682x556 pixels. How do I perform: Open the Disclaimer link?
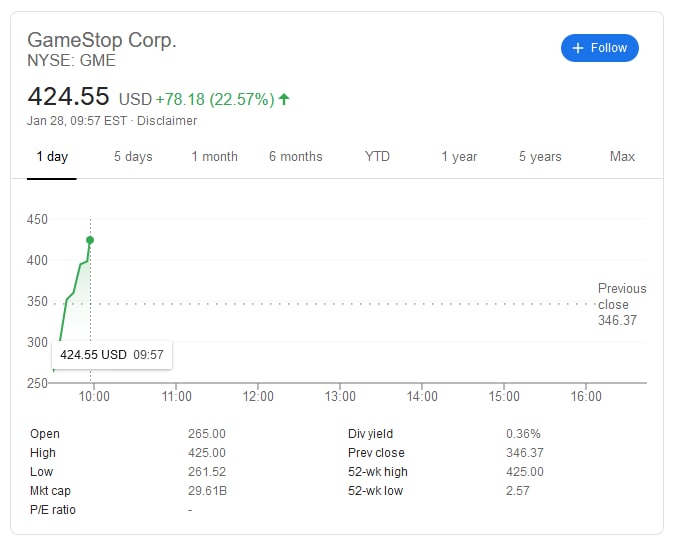click(167, 121)
